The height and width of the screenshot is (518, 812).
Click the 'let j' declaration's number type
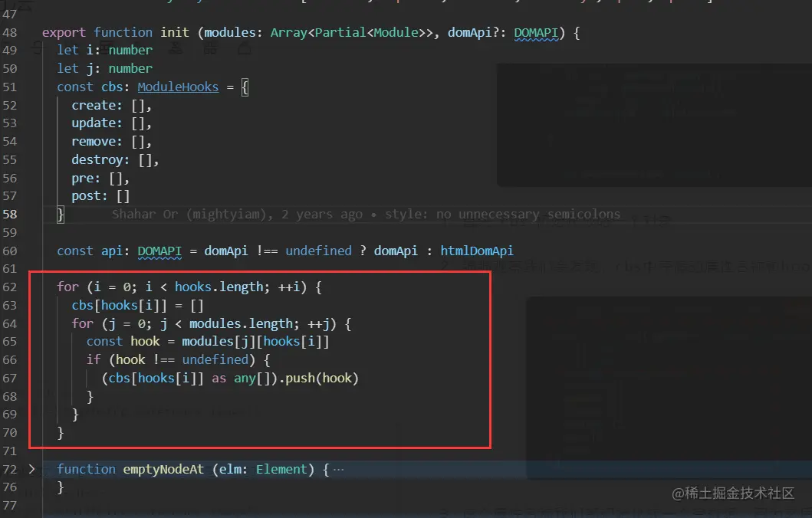pyautogui.click(x=130, y=68)
